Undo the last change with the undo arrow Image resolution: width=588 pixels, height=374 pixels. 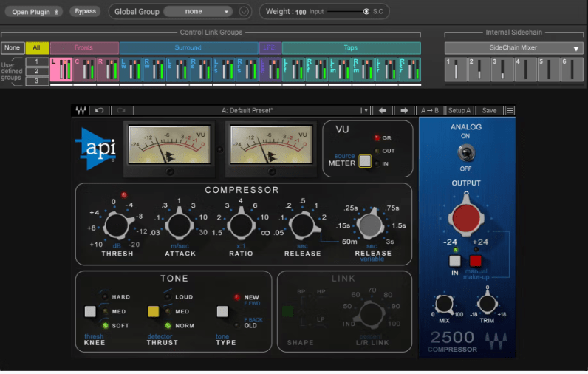point(100,110)
